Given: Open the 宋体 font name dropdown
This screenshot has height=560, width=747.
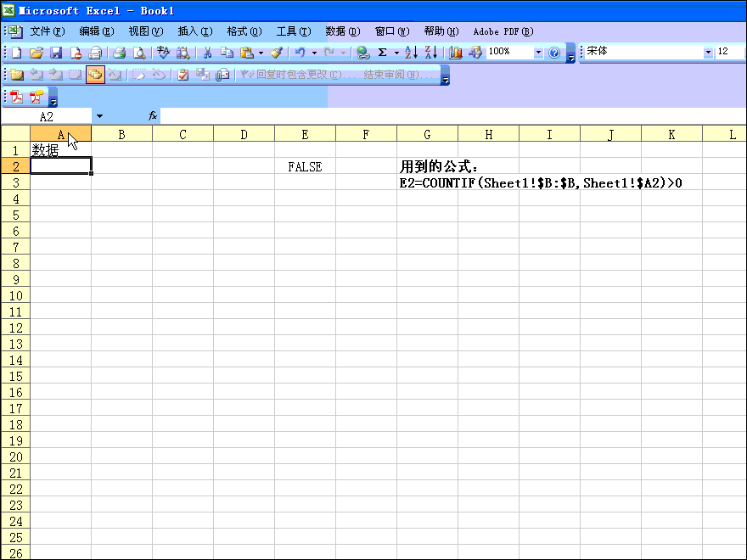Looking at the screenshot, I should point(708,53).
